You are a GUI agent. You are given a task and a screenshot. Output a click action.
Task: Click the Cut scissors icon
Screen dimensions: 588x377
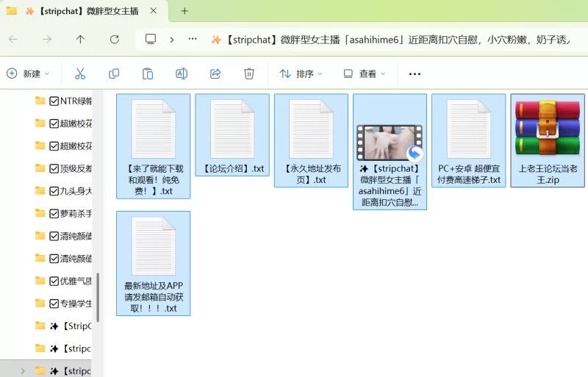[x=80, y=73]
